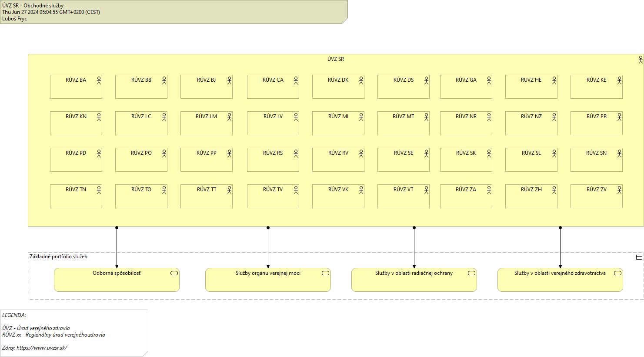The height and width of the screenshot is (357, 644).
Task: Select the RÚVZ RS actor box
Action: (273, 160)
